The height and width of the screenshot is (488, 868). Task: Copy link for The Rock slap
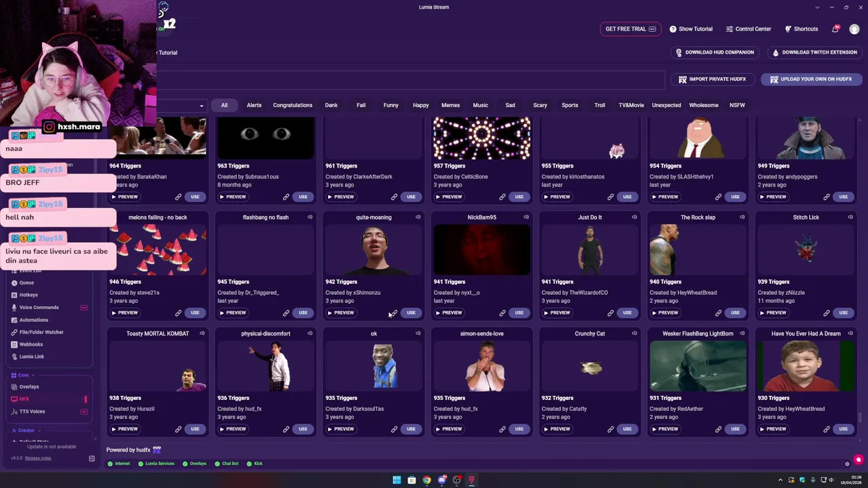[x=718, y=313]
